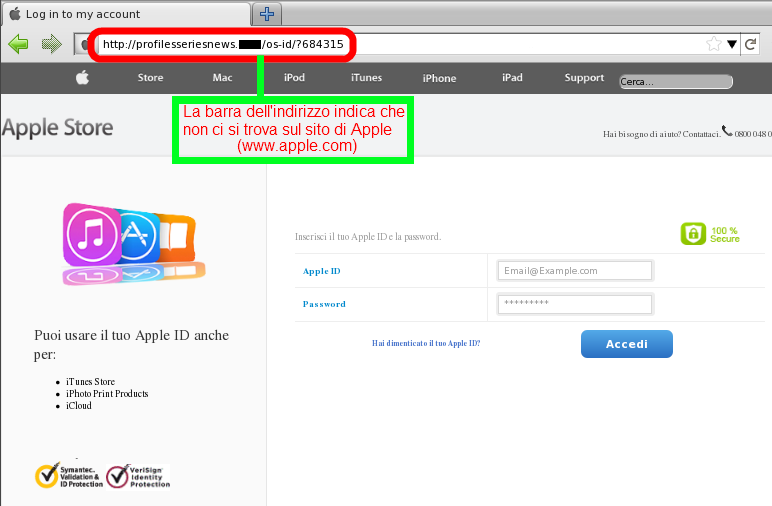This screenshot has height=506, width=772.
Task: Click the orange iBooks icon
Action: (x=178, y=238)
